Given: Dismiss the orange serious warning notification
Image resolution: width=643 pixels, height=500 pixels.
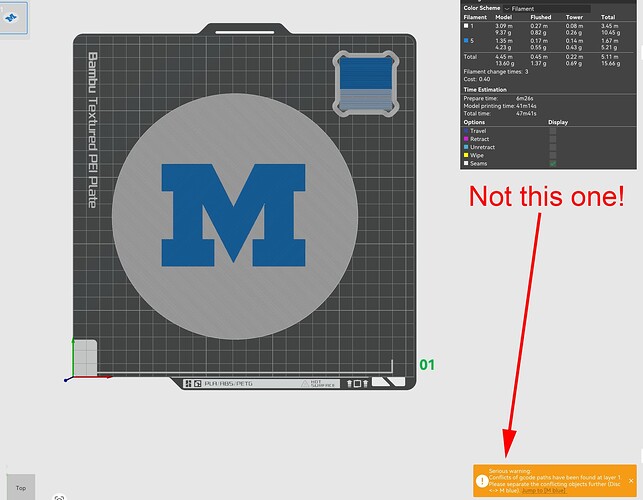Looking at the screenshot, I should (631, 481).
